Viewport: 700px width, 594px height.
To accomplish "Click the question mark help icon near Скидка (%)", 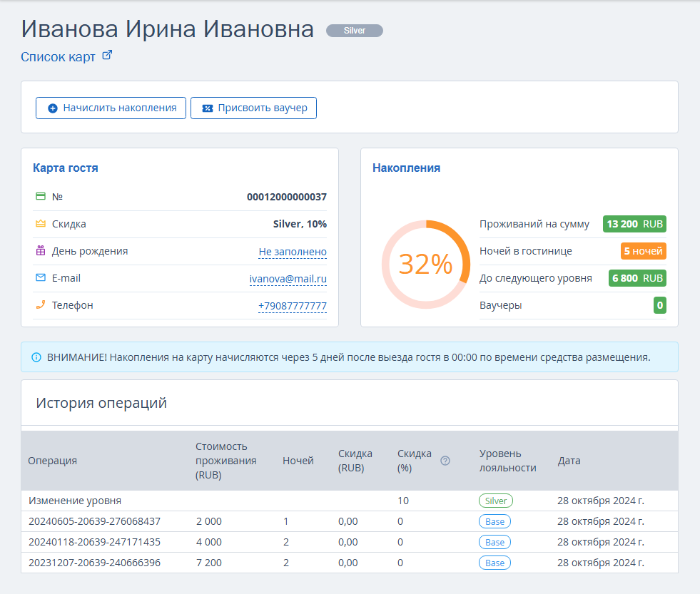I will (x=445, y=461).
